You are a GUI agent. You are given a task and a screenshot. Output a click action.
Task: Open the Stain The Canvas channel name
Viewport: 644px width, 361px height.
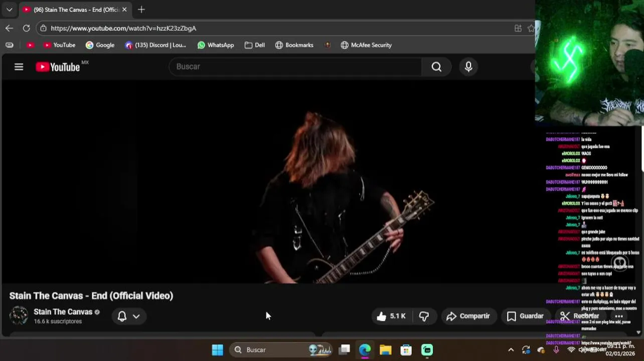point(63,312)
